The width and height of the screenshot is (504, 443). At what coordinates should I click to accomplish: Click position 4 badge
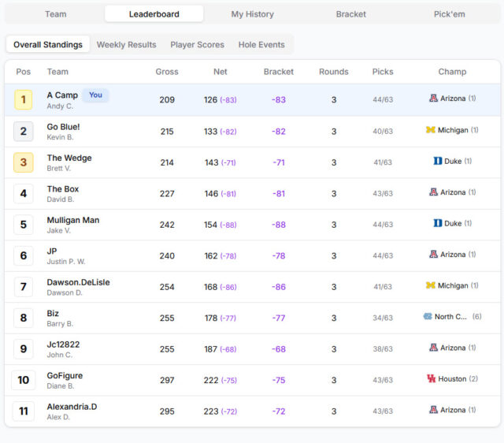[23, 193]
